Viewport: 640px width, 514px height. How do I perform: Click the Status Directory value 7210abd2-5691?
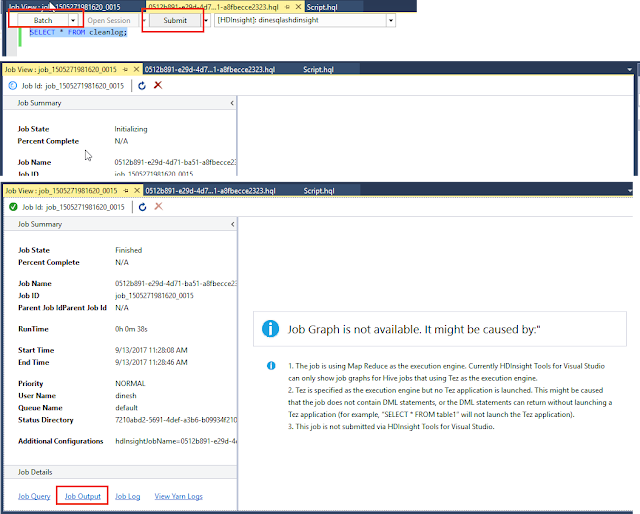point(176,420)
